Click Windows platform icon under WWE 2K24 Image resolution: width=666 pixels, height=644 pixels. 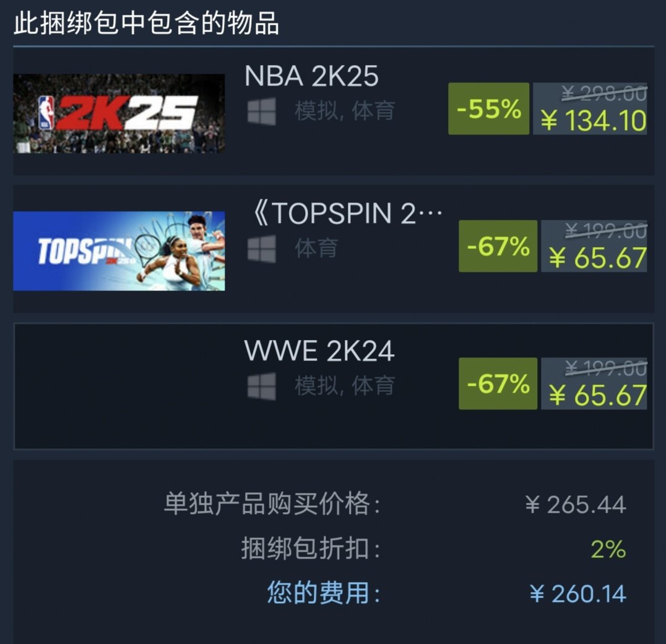coord(262,386)
